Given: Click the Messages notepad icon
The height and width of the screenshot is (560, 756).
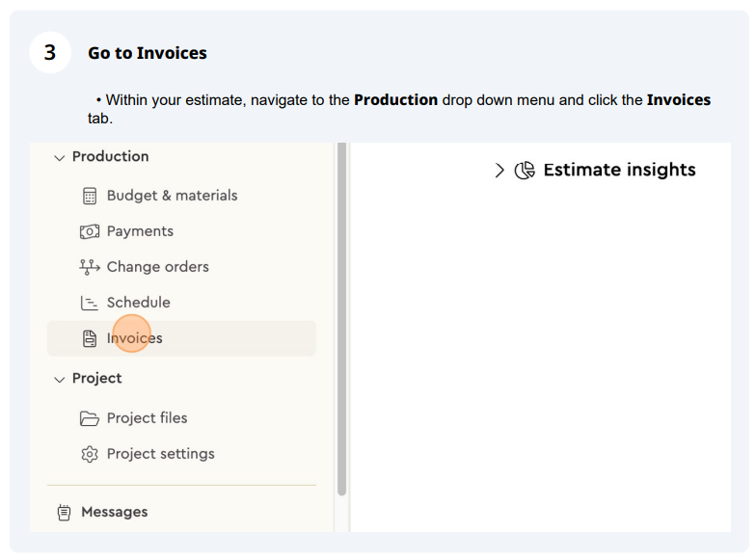Looking at the screenshot, I should pyautogui.click(x=64, y=513).
